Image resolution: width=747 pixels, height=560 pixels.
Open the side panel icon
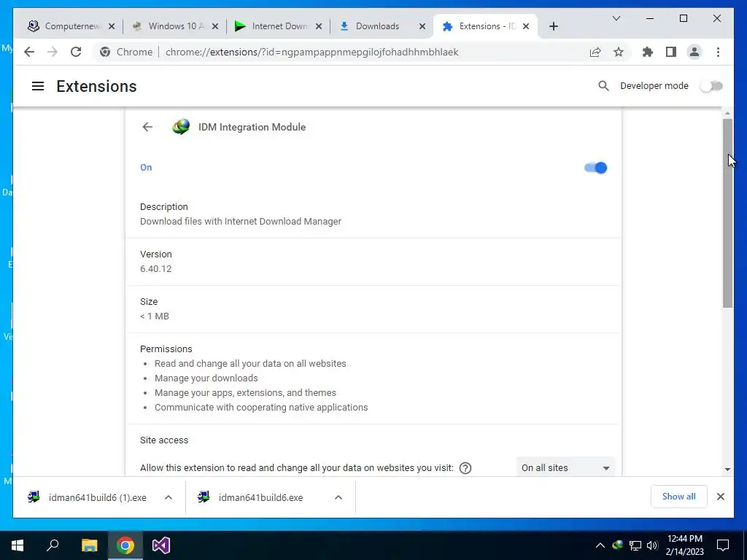click(x=671, y=52)
